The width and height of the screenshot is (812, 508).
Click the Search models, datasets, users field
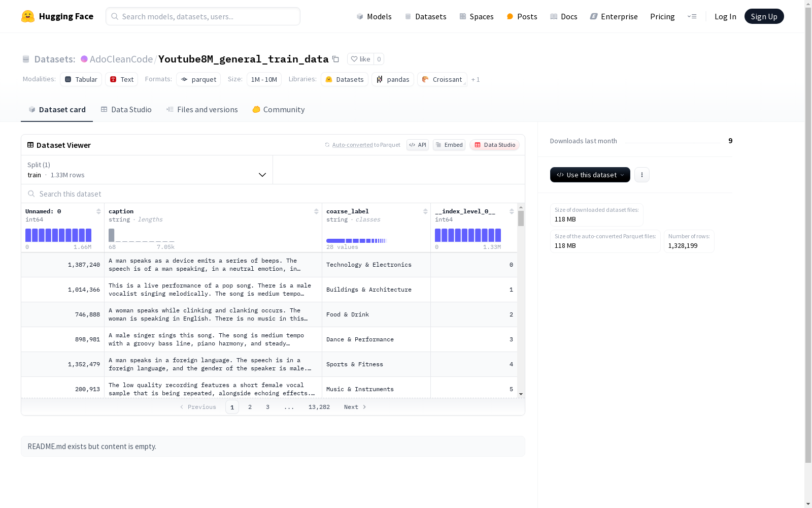[203, 16]
